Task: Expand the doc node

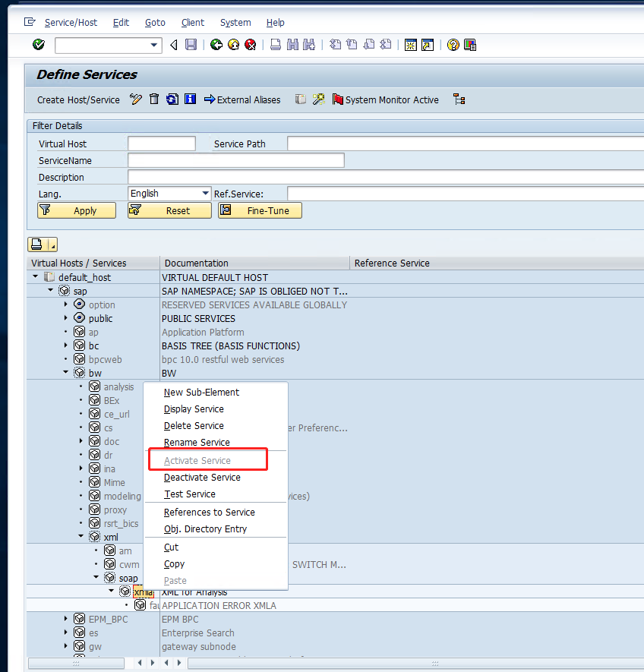Action: point(81,441)
